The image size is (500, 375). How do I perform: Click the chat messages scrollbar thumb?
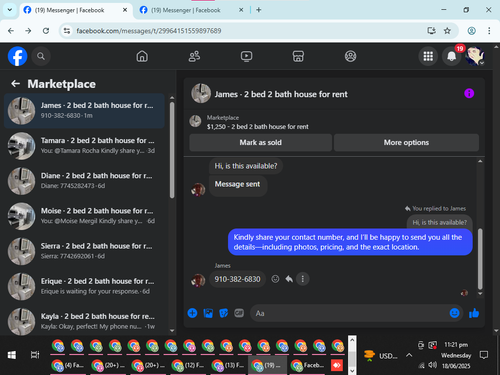click(x=480, y=259)
